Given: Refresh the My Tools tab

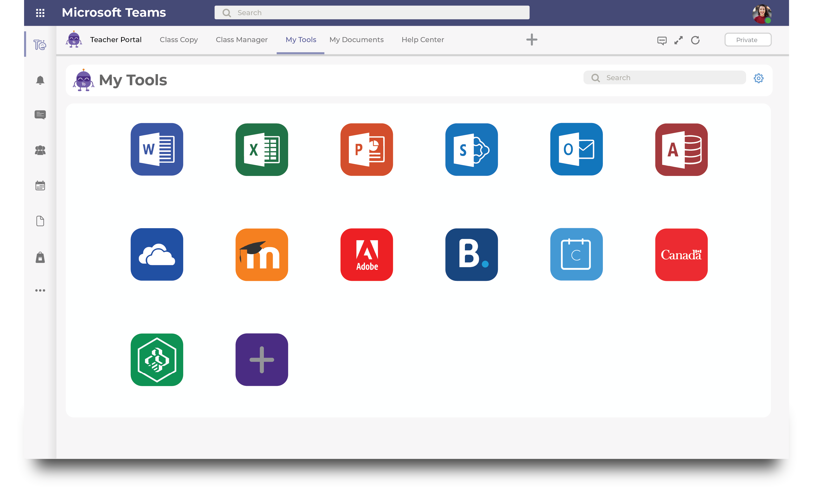Looking at the screenshot, I should [x=695, y=40].
